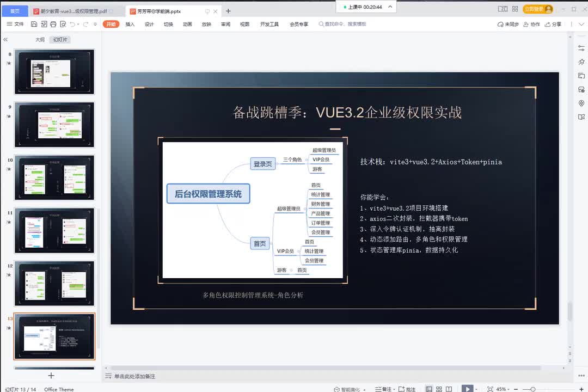The height and width of the screenshot is (392, 588).
Task: Click the third right sidebar panel icon
Action: tap(581, 76)
